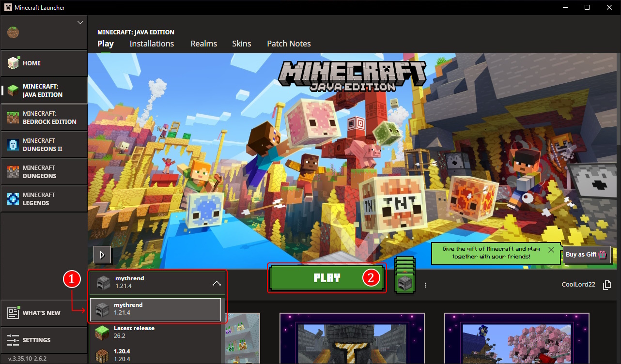The image size is (621, 364).
Task: Click the Minecraft Dungeons icon
Action: [x=14, y=172]
